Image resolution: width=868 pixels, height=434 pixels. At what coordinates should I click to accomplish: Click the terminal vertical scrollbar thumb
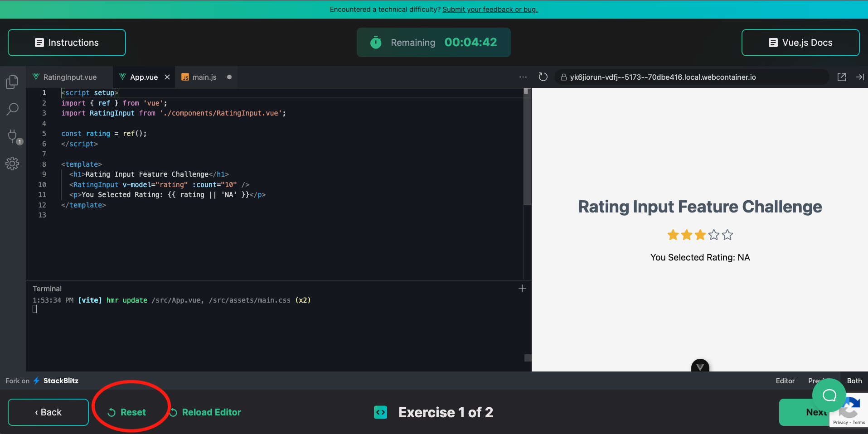pyautogui.click(x=528, y=358)
